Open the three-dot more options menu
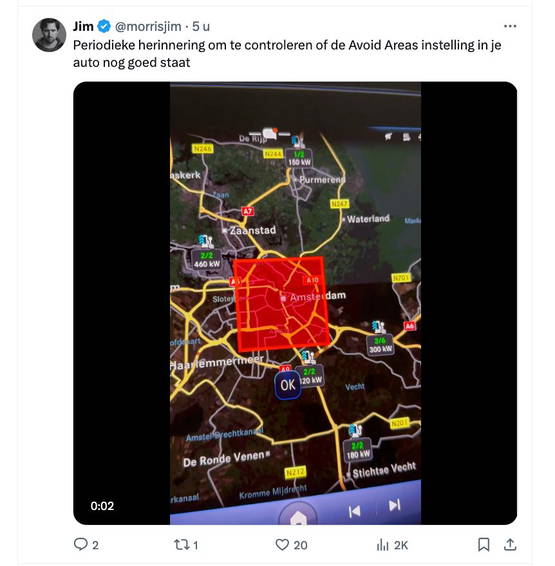The height and width of the screenshot is (566, 555). (510, 26)
